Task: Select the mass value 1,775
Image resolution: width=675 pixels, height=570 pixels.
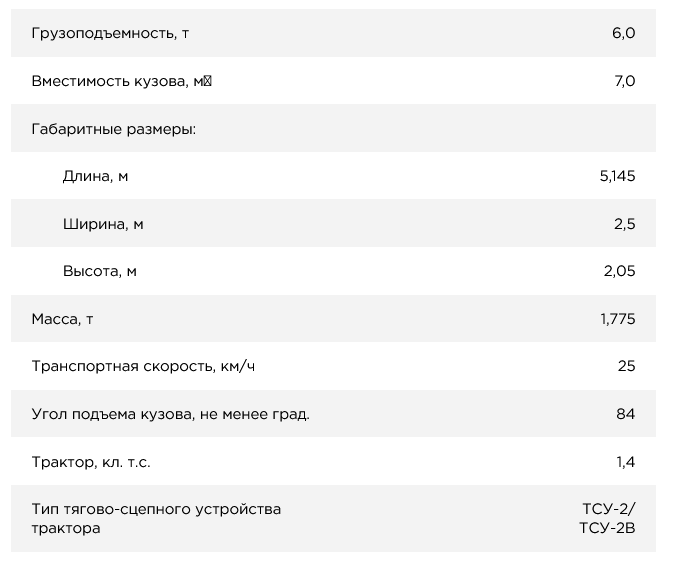Action: tap(618, 319)
